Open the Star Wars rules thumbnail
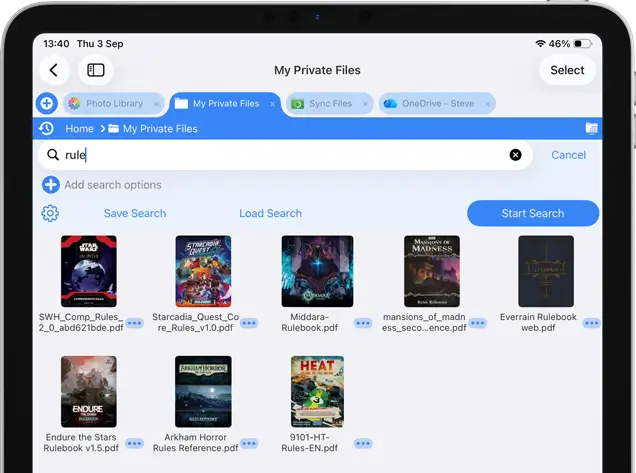Image resolution: width=636 pixels, height=473 pixels. [x=89, y=271]
